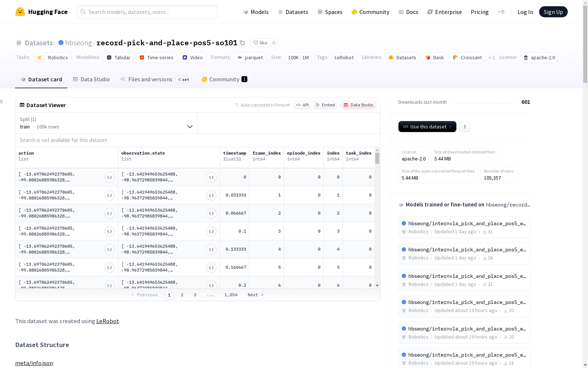Open the Pricing page
Image resolution: width=588 pixels, height=368 pixels.
480,12
